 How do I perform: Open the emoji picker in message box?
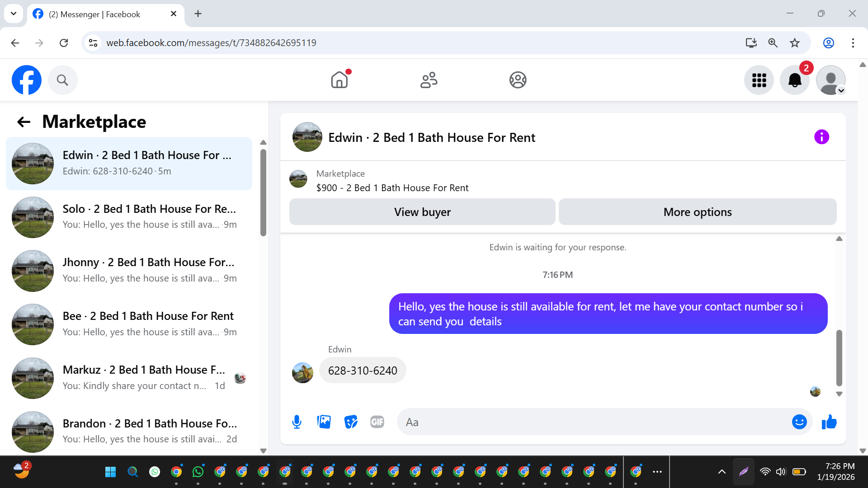click(799, 422)
